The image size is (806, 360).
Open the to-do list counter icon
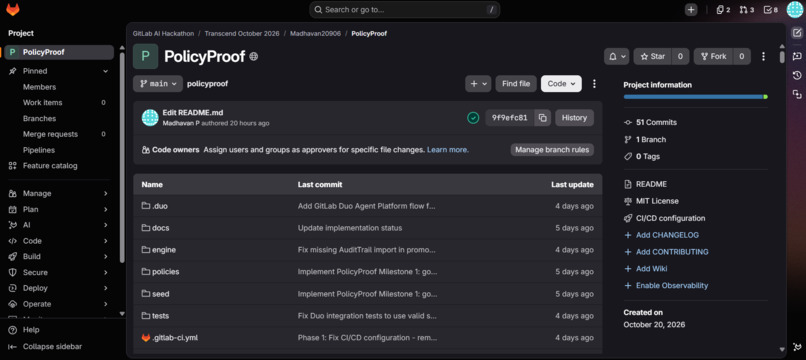click(771, 10)
